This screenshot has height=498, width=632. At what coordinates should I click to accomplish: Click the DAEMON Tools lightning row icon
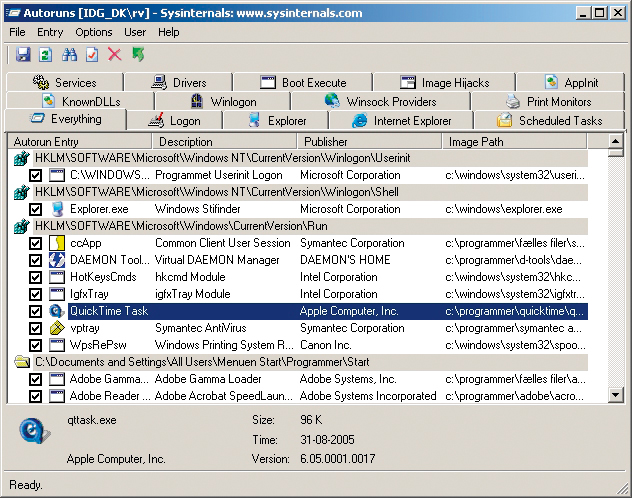coord(56,260)
